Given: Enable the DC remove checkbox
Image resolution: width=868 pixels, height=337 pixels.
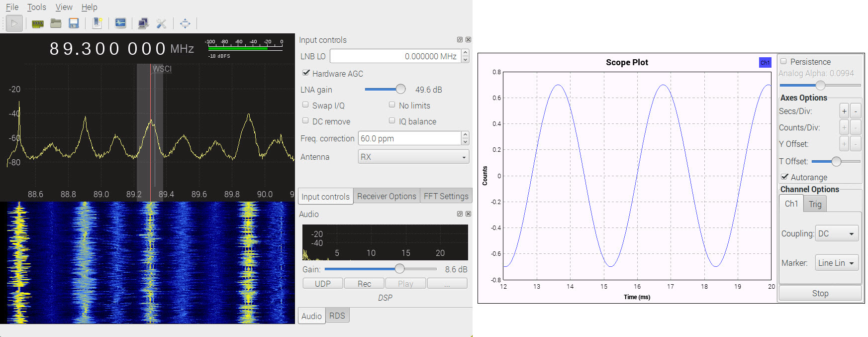Looking at the screenshot, I should click(306, 121).
